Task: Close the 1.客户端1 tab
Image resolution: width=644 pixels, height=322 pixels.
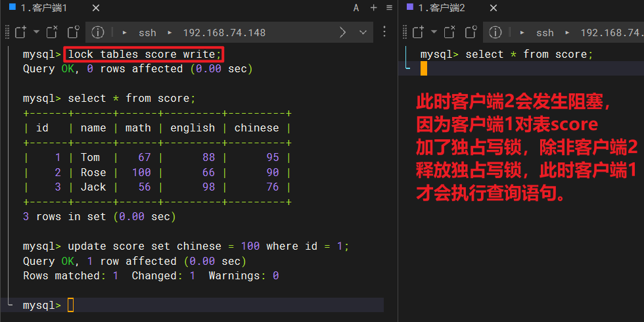Action: (x=96, y=8)
